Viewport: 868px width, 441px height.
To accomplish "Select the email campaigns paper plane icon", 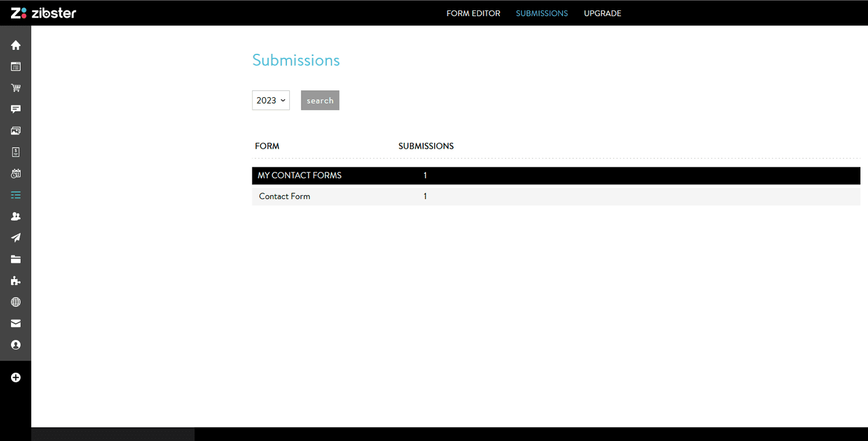I will point(16,237).
